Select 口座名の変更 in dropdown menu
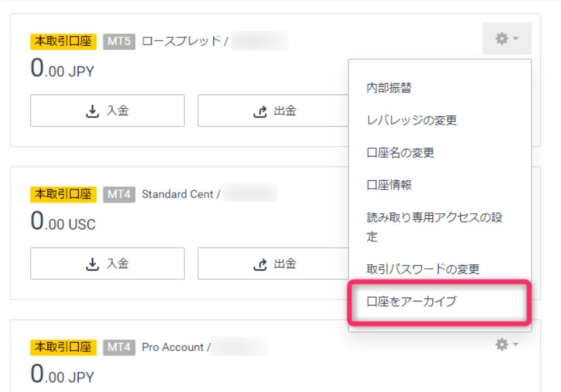The height and width of the screenshot is (392, 561). [400, 153]
